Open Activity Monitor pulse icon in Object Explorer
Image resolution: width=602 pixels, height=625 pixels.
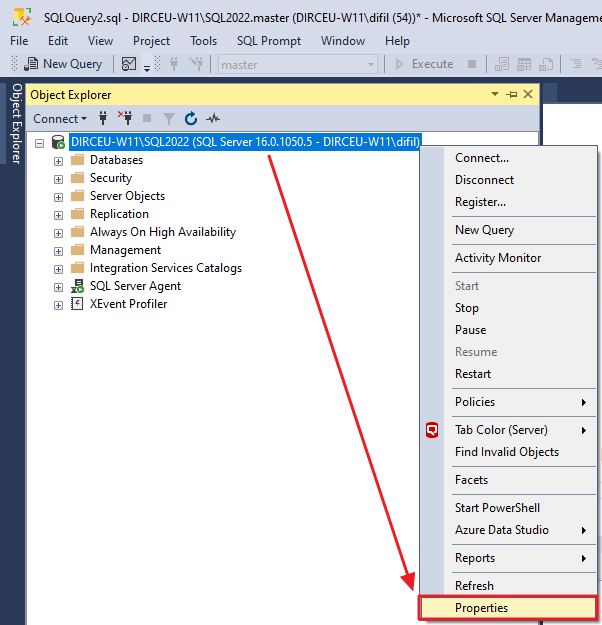tap(213, 118)
